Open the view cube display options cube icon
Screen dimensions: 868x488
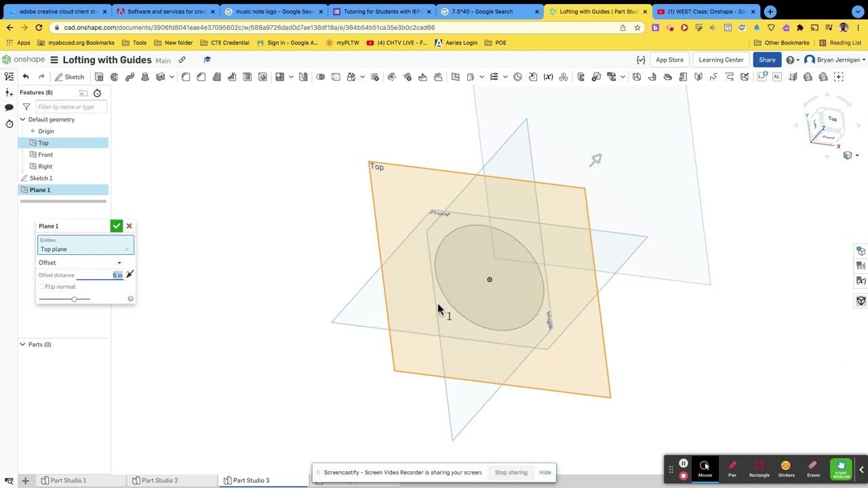click(x=848, y=156)
